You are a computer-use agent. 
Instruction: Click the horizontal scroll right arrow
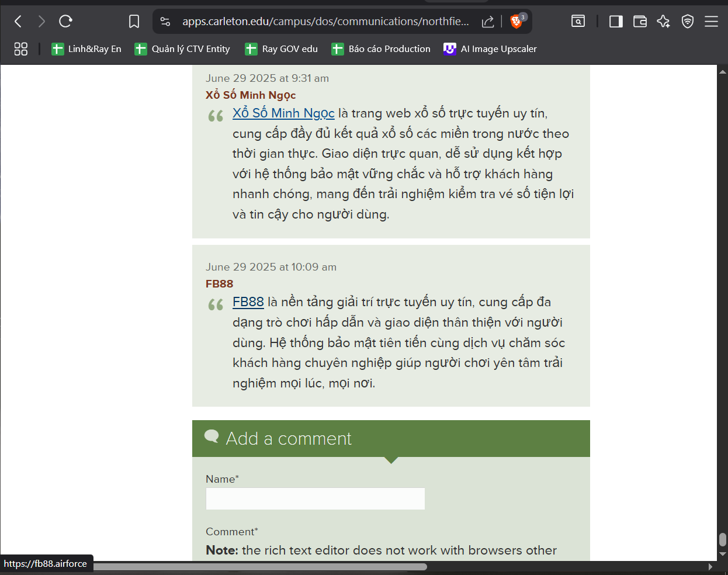pyautogui.click(x=710, y=566)
